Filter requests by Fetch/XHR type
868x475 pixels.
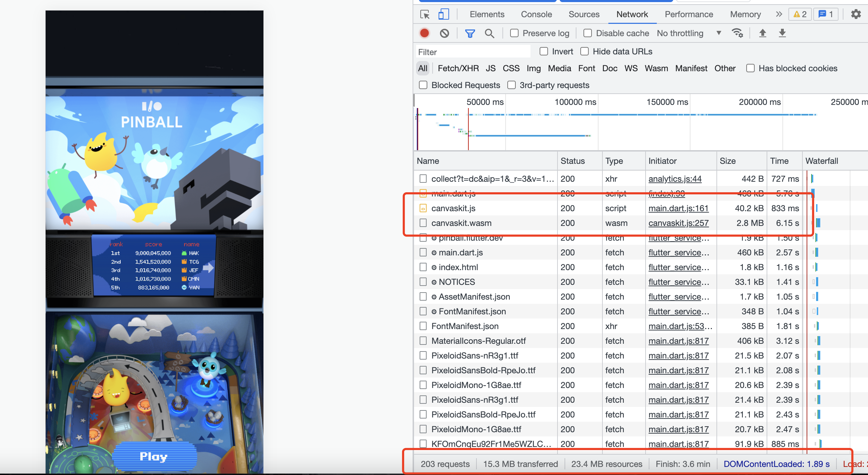pyautogui.click(x=458, y=68)
